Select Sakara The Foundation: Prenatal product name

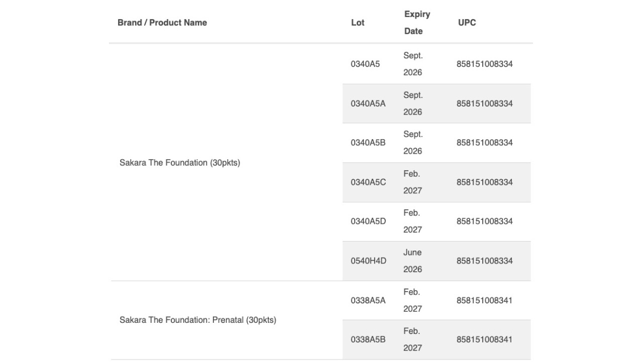198,320
